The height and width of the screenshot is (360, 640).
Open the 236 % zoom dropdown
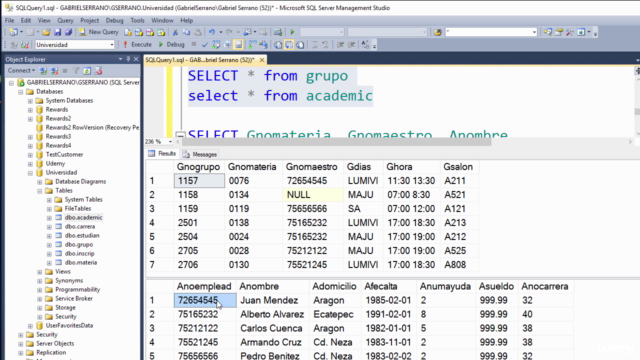pos(170,142)
